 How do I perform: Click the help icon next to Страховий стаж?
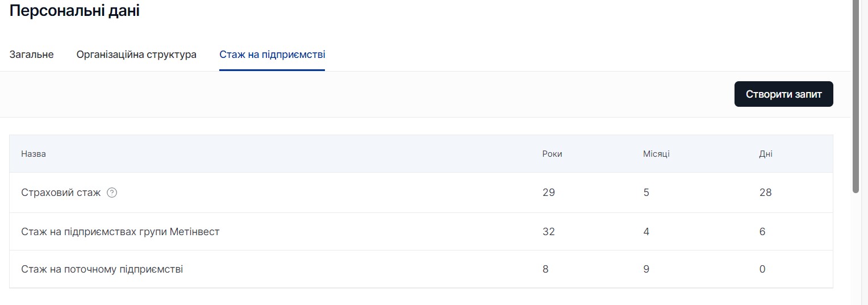tap(112, 193)
